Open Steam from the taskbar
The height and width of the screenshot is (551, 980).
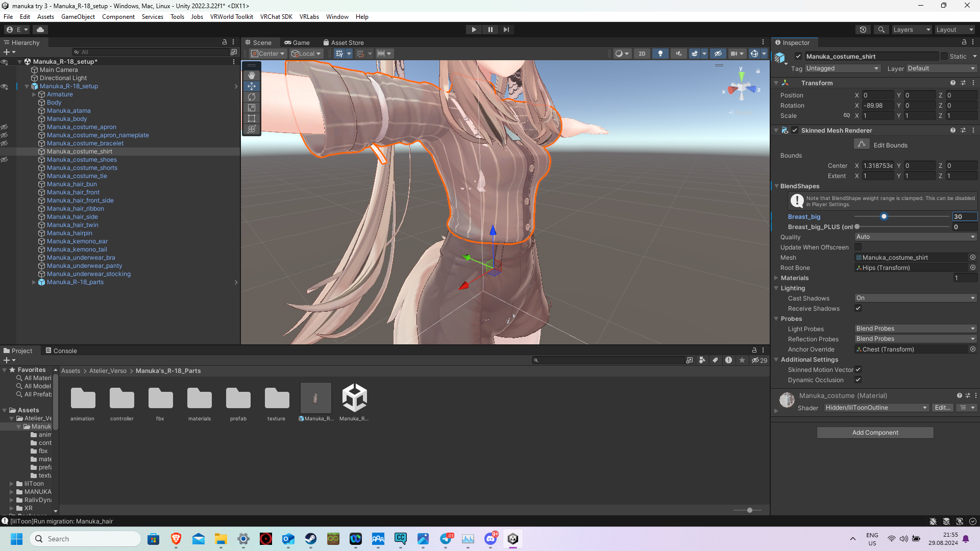pyautogui.click(x=311, y=539)
